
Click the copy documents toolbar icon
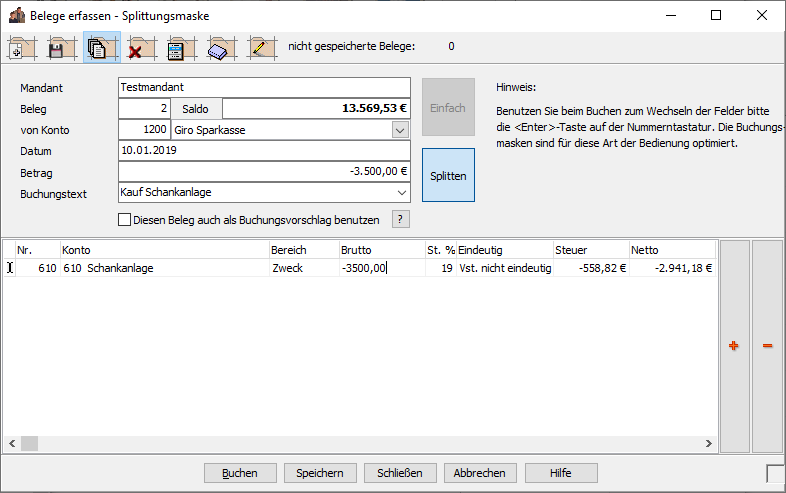[101, 48]
